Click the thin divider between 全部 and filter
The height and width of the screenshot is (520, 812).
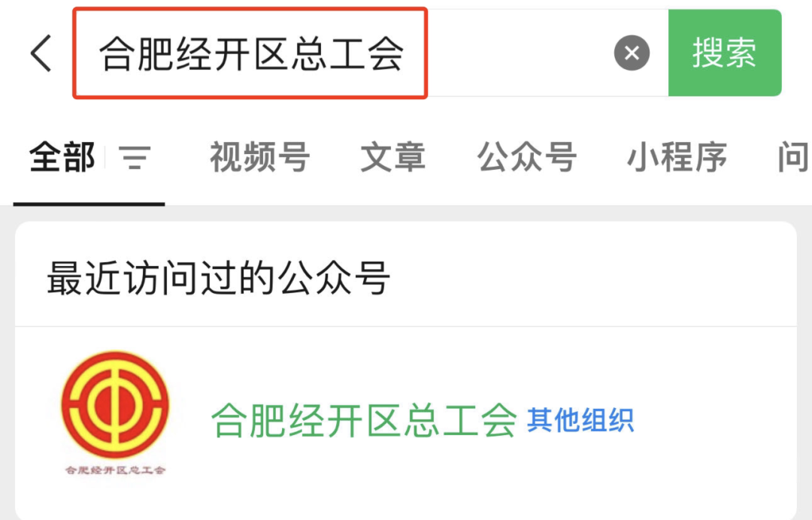(105, 157)
